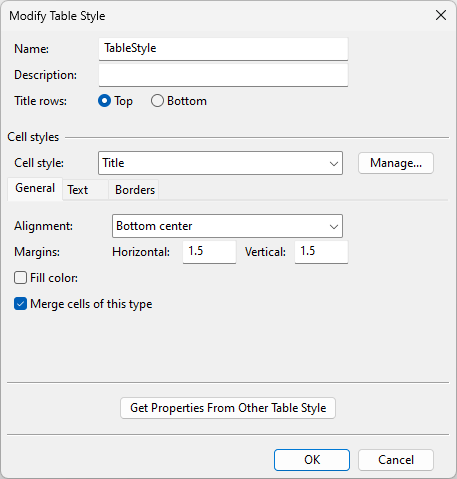Close the Modify Table Style dialog
This screenshot has height=479, width=457.
pos(441,15)
